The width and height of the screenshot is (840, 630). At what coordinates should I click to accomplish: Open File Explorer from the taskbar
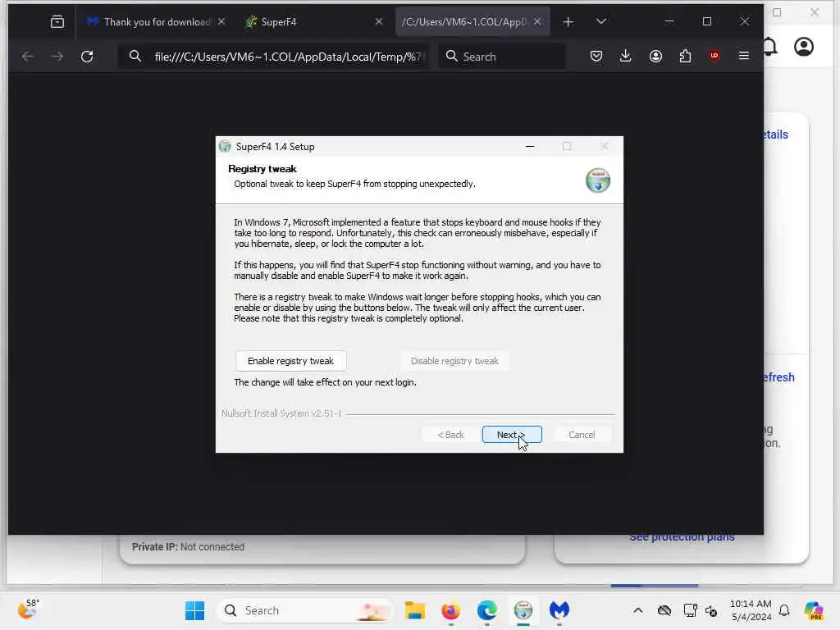point(414,610)
